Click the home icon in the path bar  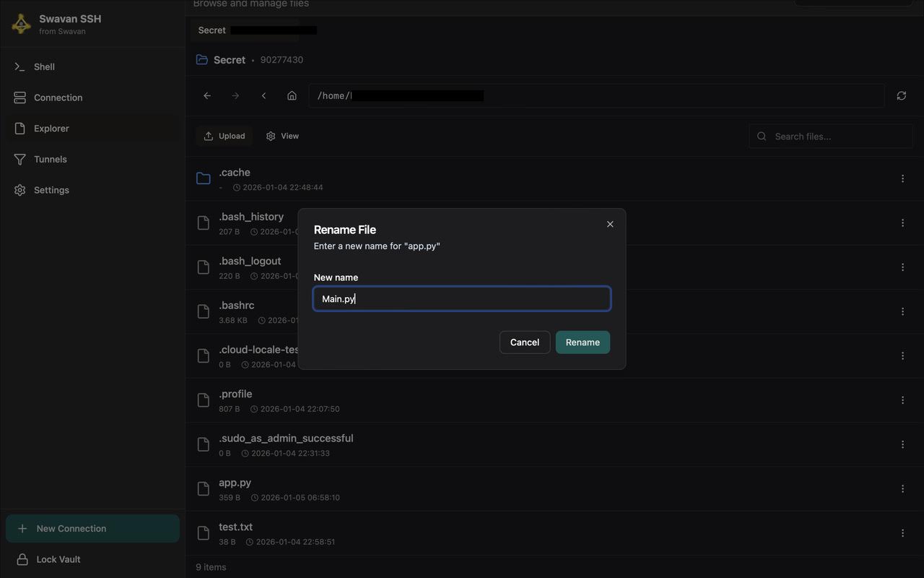click(x=292, y=95)
